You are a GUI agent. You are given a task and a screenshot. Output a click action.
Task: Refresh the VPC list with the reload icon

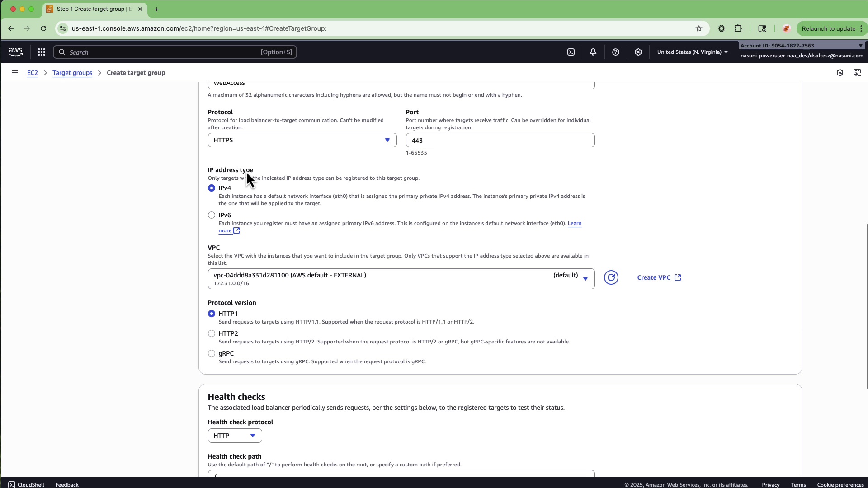(611, 277)
